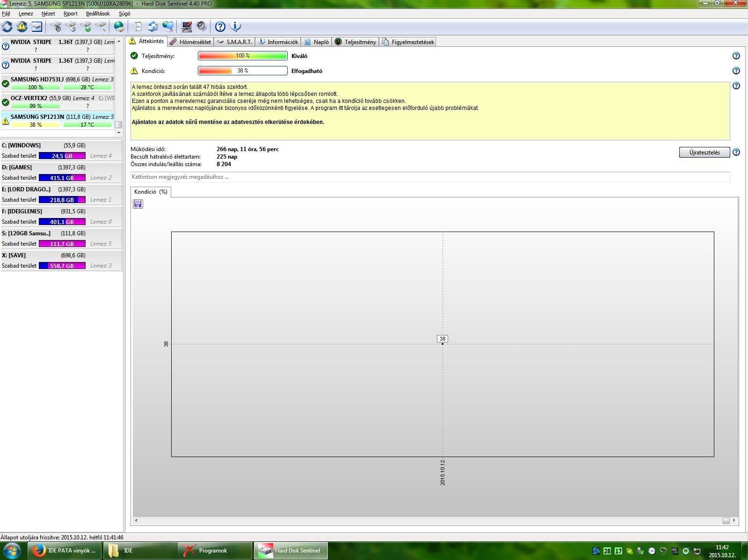The image size is (748, 560).
Task: Switch to the Információk tab
Action: tap(278, 42)
